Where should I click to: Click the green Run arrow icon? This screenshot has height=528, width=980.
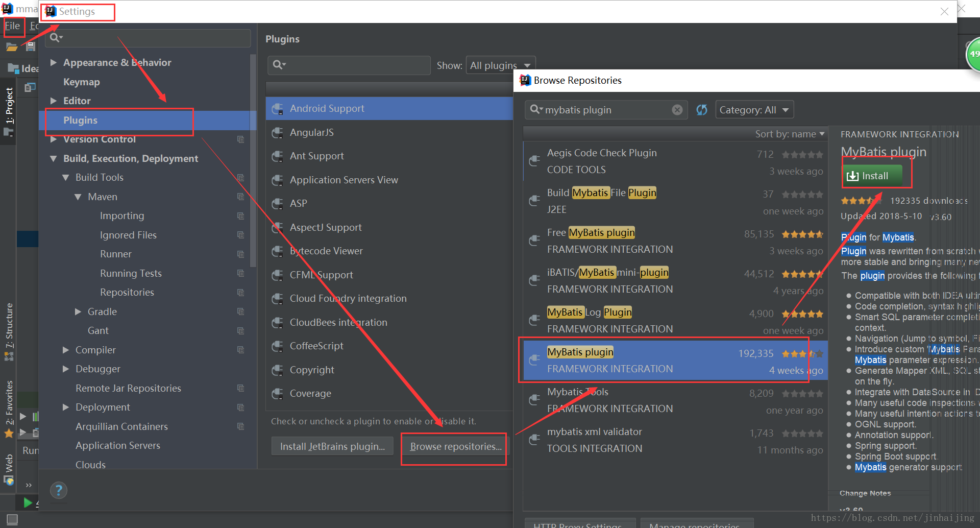28,502
